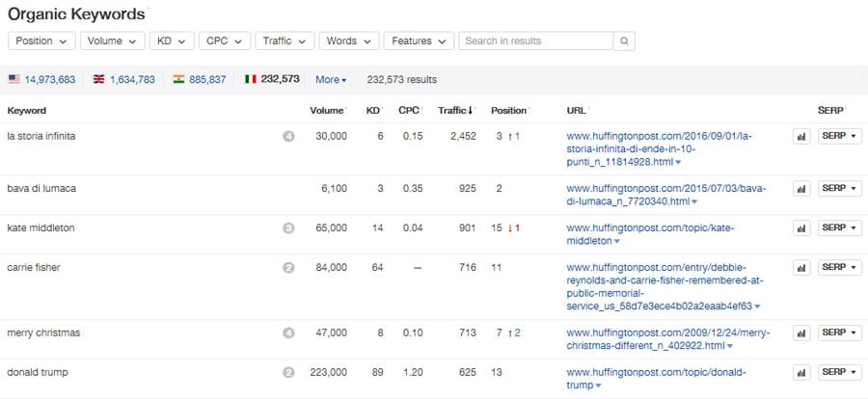Select the United States flag results
Screen dimensions: 868x399
point(14,79)
